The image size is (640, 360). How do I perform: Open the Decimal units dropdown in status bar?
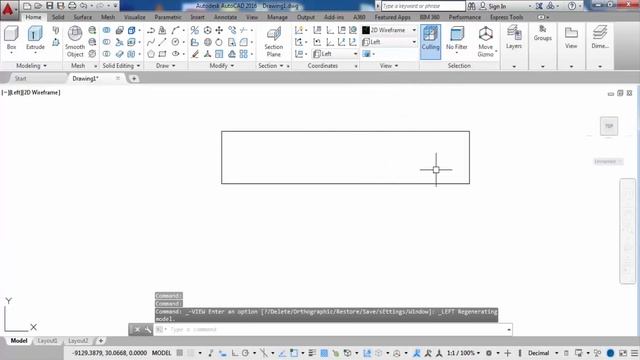543,353
